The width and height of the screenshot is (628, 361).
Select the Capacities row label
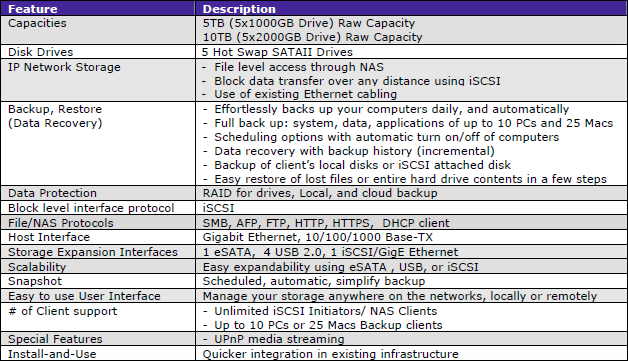coord(37,23)
